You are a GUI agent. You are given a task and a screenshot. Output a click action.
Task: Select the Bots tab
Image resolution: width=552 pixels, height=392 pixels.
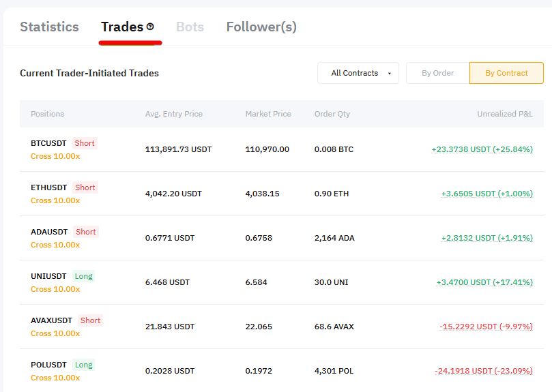coord(190,27)
